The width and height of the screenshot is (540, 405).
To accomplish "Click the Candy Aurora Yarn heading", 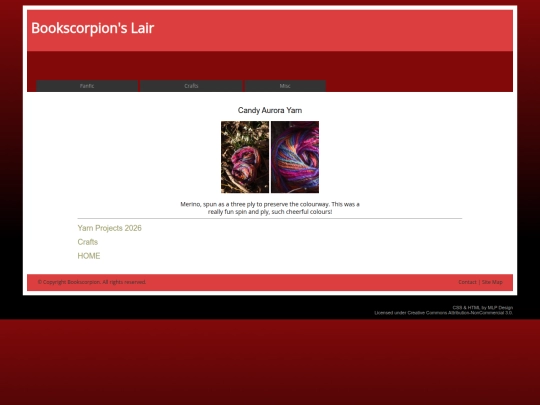I will (x=270, y=110).
